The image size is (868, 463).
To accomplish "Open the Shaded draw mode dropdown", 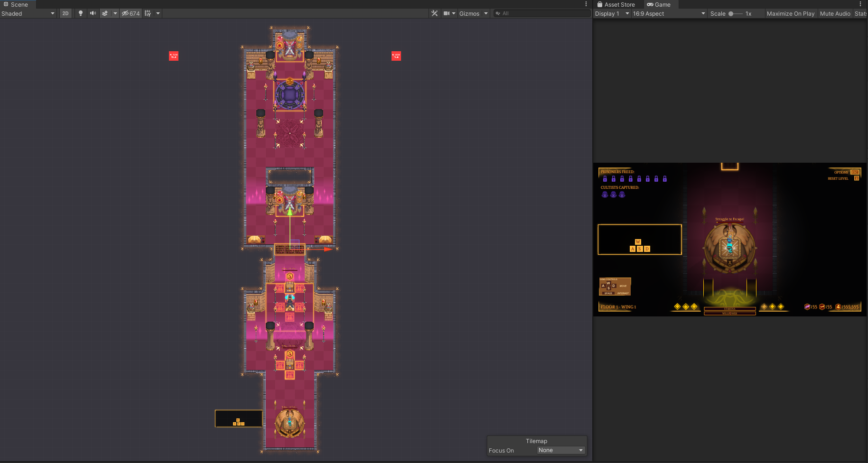I will coord(28,13).
